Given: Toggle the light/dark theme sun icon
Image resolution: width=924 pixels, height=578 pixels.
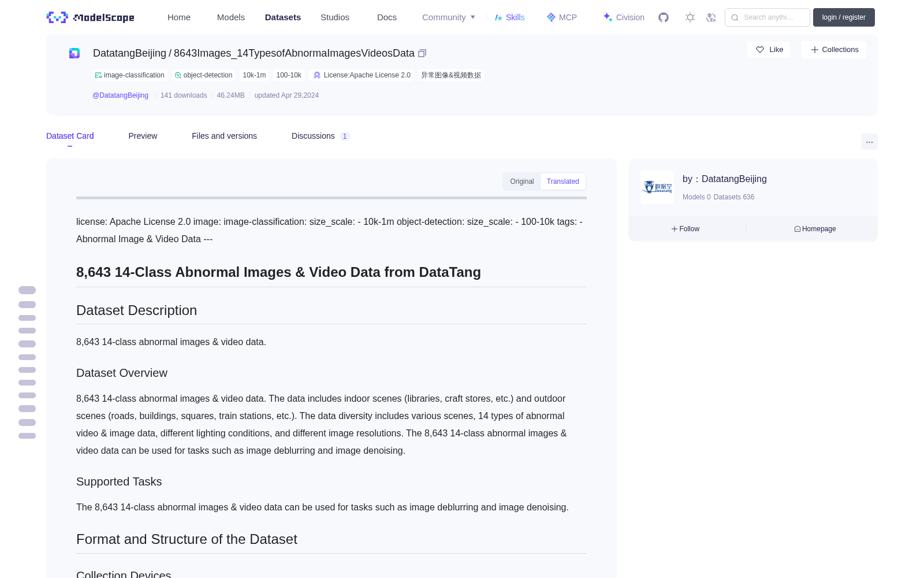Looking at the screenshot, I should [690, 17].
